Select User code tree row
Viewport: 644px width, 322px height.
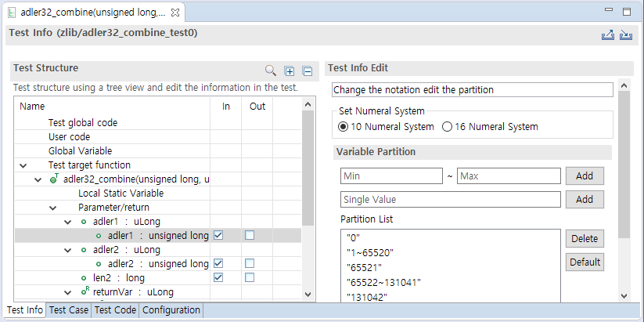(158, 136)
